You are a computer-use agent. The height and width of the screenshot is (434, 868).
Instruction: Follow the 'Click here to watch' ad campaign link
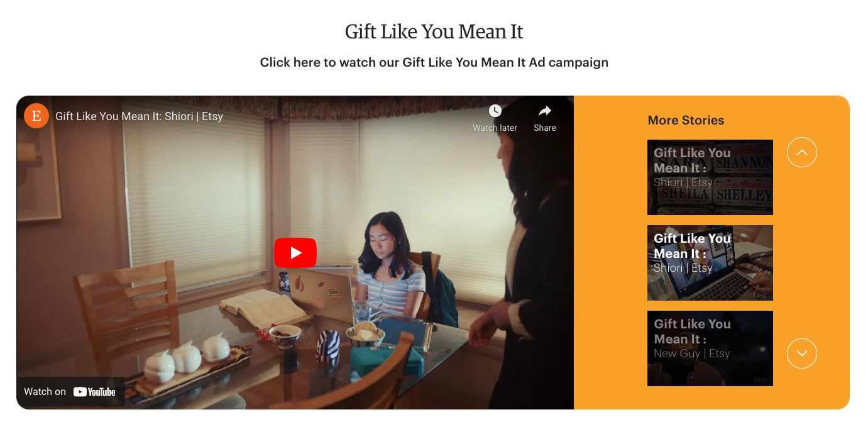[x=434, y=62]
